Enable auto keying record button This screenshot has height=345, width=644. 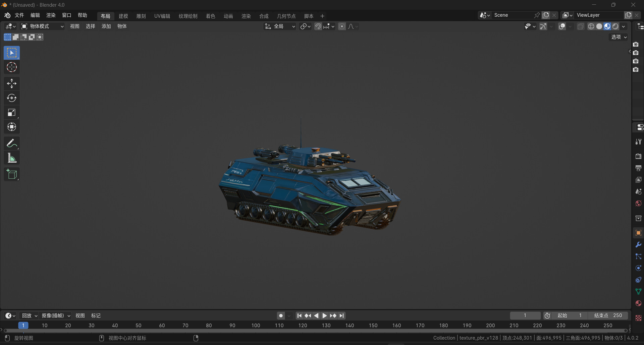pyautogui.click(x=281, y=316)
